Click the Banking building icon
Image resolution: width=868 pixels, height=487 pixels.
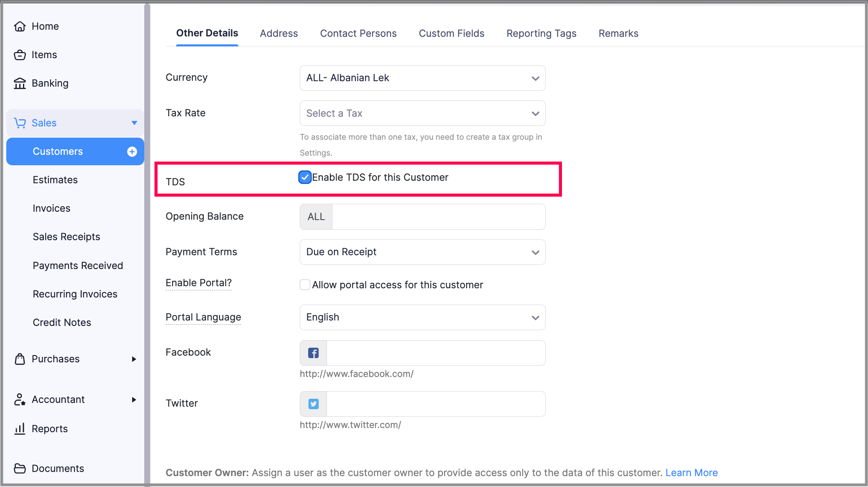click(20, 83)
